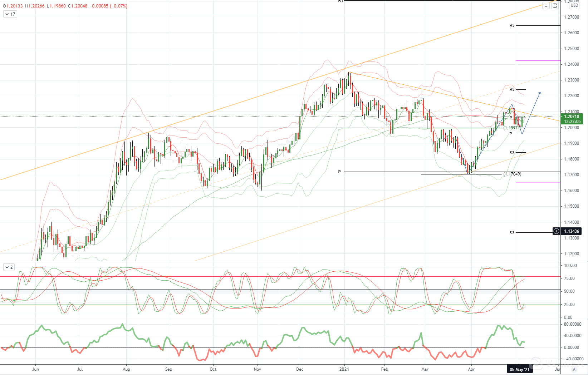Click the close value 1.20048
The height and width of the screenshot is (375, 588).
(79, 6)
